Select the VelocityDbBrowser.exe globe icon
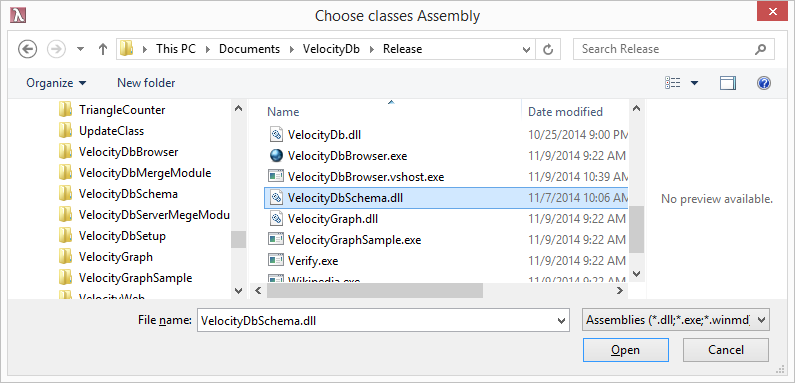This screenshot has width=795, height=383. (x=275, y=155)
